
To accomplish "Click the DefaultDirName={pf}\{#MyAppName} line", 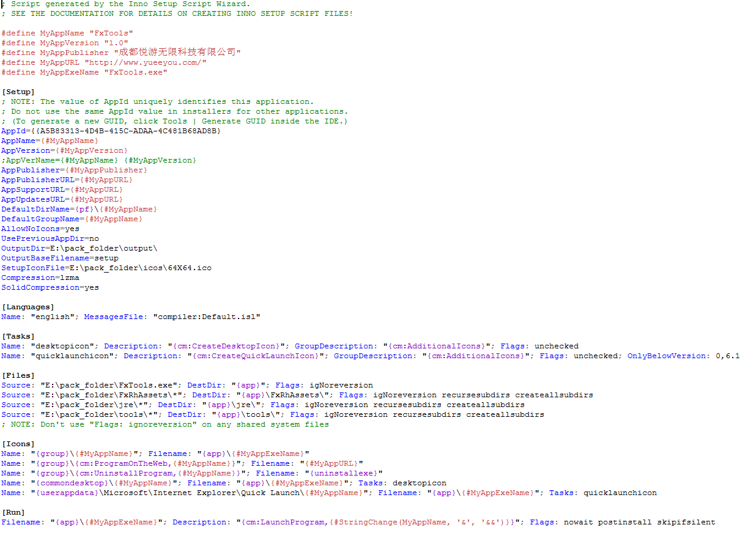I will (x=80, y=209).
